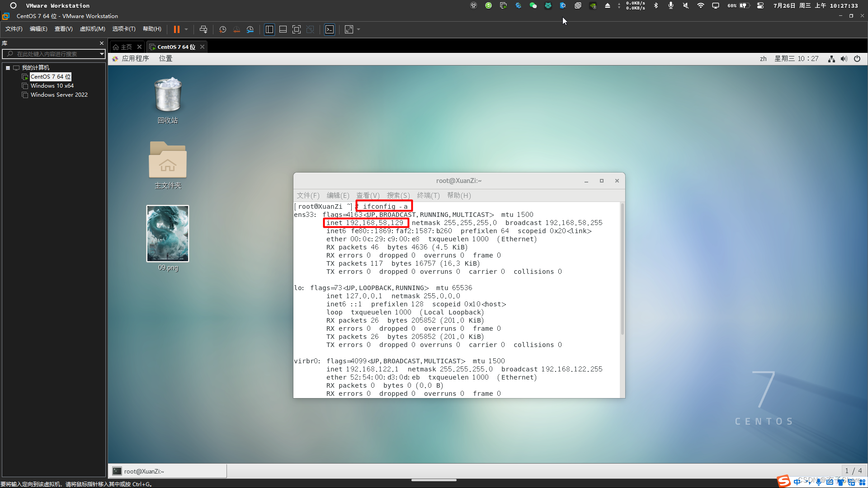Image resolution: width=868 pixels, height=488 pixels.
Task: Click the send Ctrl+Alt+Del icon
Action: tap(203, 28)
